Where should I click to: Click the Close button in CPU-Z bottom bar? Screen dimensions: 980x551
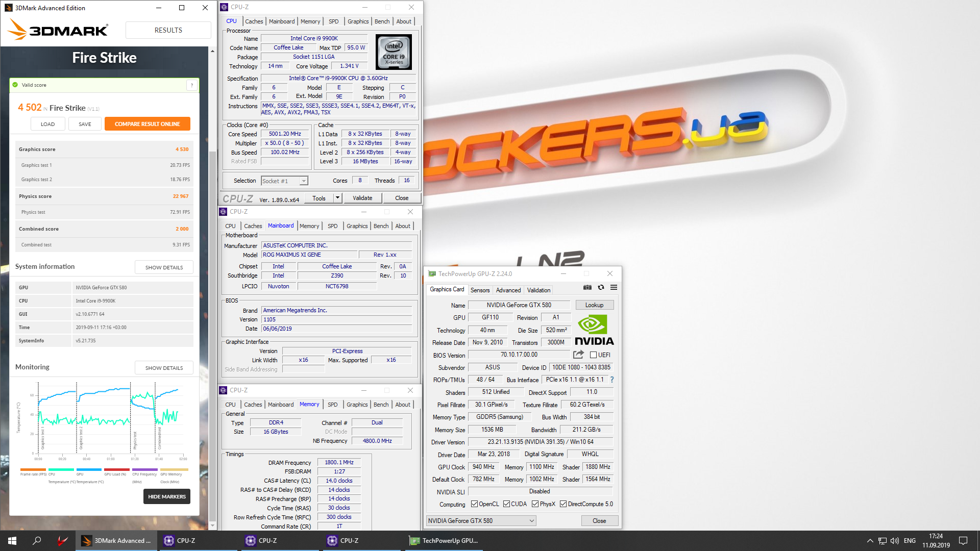[402, 198]
